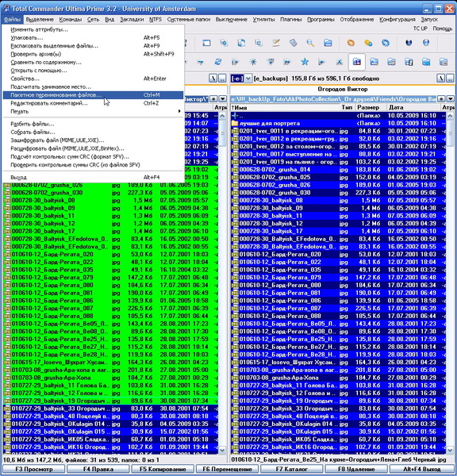Select 'Выход' in the Файлы menu

tap(93, 177)
